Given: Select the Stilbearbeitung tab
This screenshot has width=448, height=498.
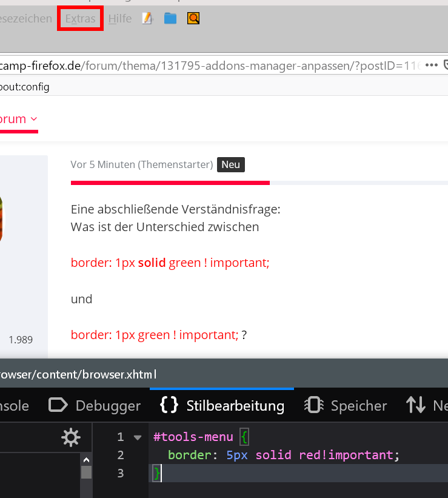Looking at the screenshot, I should [235, 405].
